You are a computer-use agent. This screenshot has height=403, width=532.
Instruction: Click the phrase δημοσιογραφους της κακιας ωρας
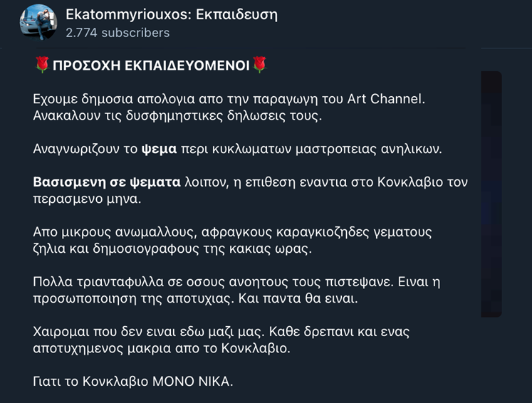pos(202,249)
